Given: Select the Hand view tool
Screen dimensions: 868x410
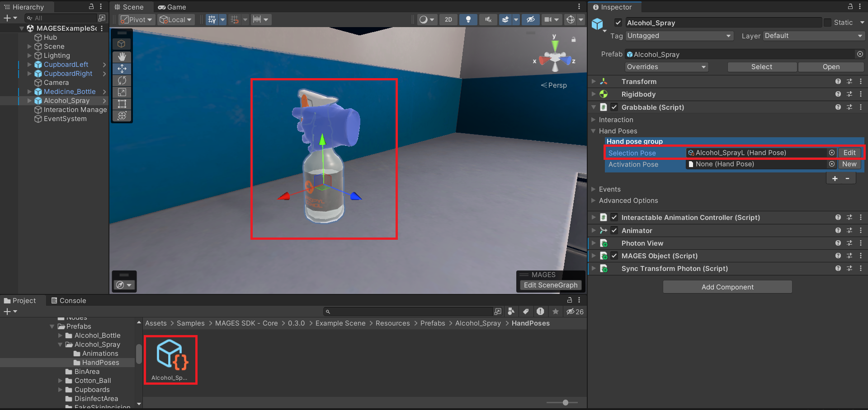Looking at the screenshot, I should (122, 57).
